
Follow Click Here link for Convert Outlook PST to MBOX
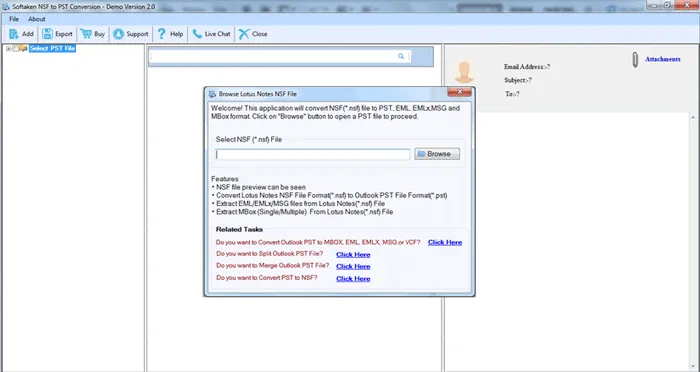445,242
